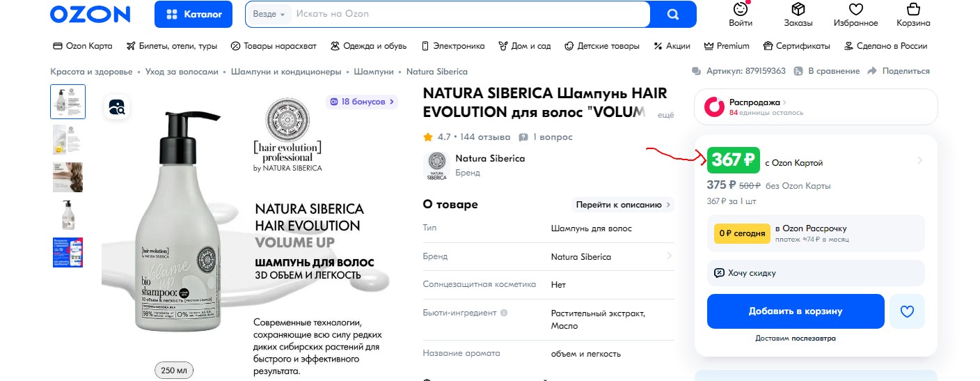Open Одежда и обувь menu item
The image size is (980, 381).
pyautogui.click(x=368, y=46)
